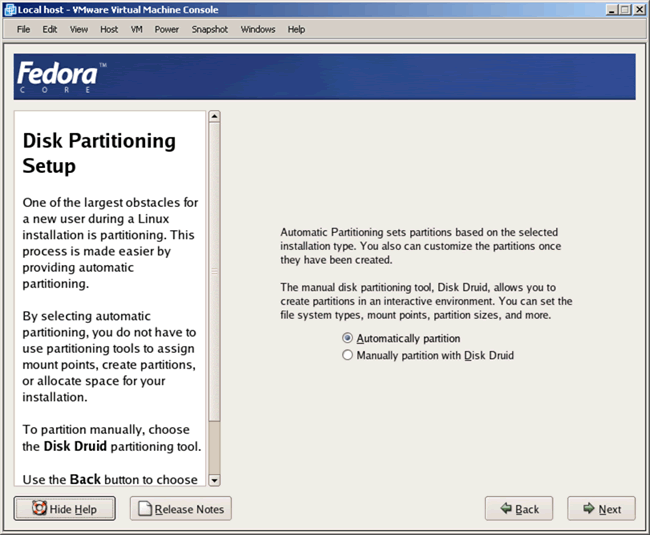
Task: Open the VM menu
Action: 136,29
